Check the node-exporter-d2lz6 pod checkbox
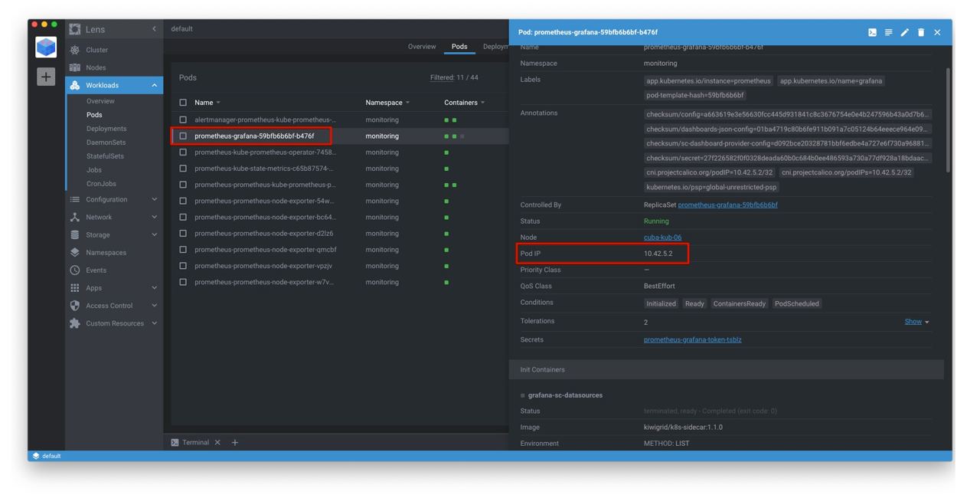This screenshot has width=980, height=498. (x=183, y=233)
